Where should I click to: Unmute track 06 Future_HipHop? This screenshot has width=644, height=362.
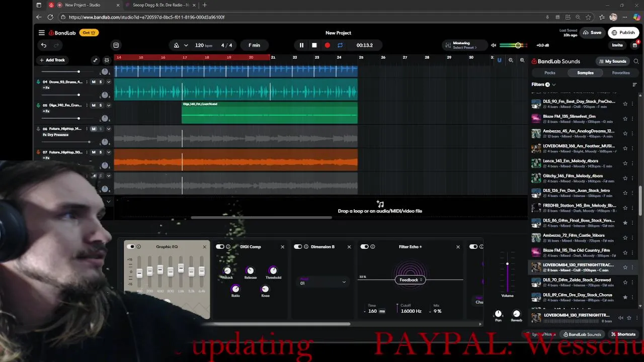(x=93, y=129)
